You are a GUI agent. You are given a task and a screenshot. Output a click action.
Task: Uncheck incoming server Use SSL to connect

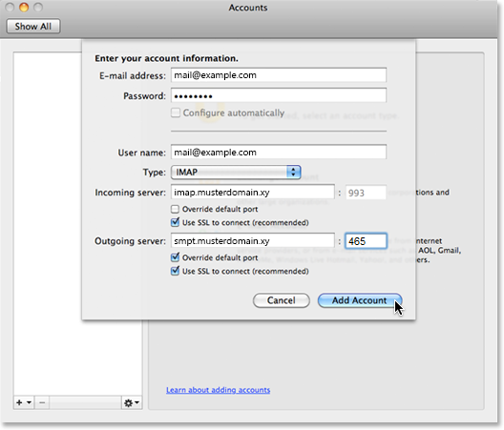176,222
